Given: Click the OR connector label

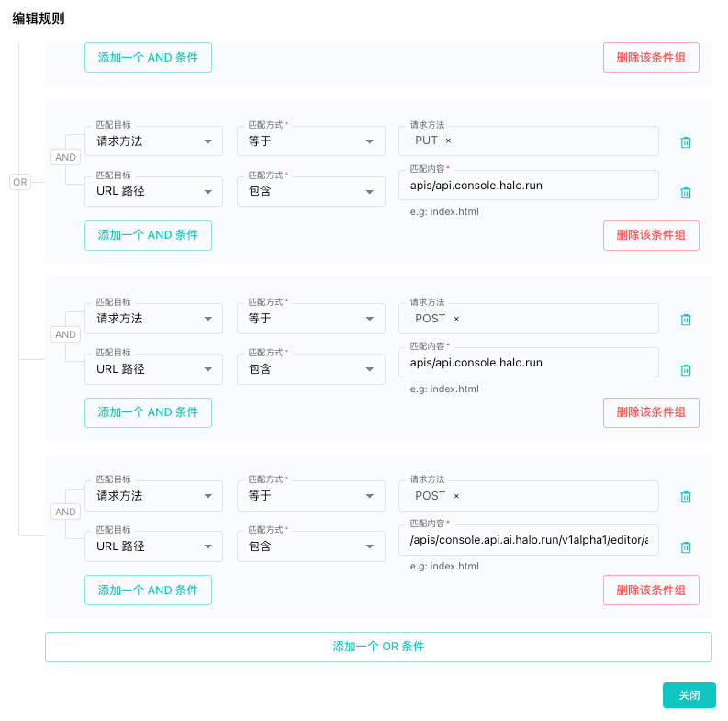Looking at the screenshot, I should [x=20, y=182].
